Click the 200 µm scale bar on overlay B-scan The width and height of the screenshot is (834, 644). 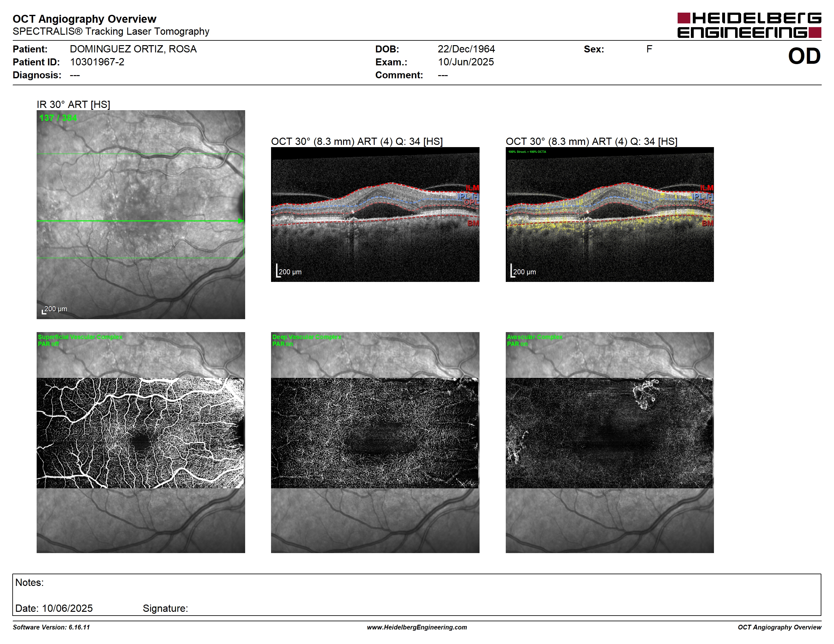pyautogui.click(x=523, y=271)
